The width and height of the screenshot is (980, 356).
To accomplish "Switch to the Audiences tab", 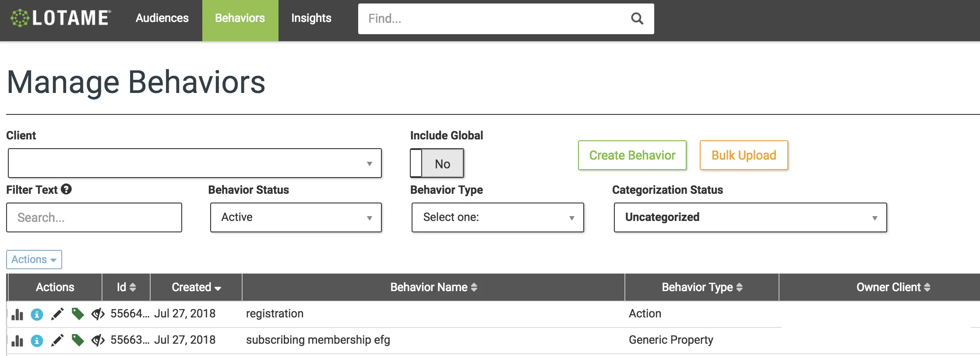I will 162,18.
